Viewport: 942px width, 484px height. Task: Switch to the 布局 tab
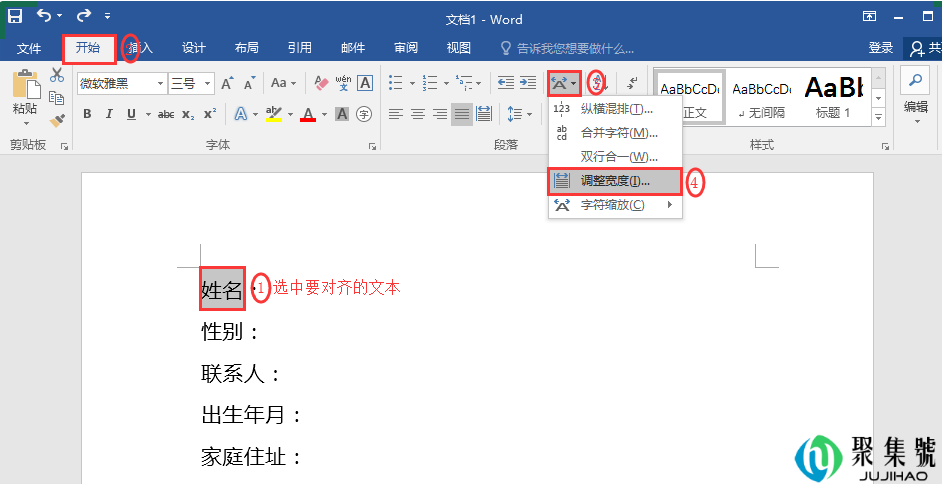246,48
